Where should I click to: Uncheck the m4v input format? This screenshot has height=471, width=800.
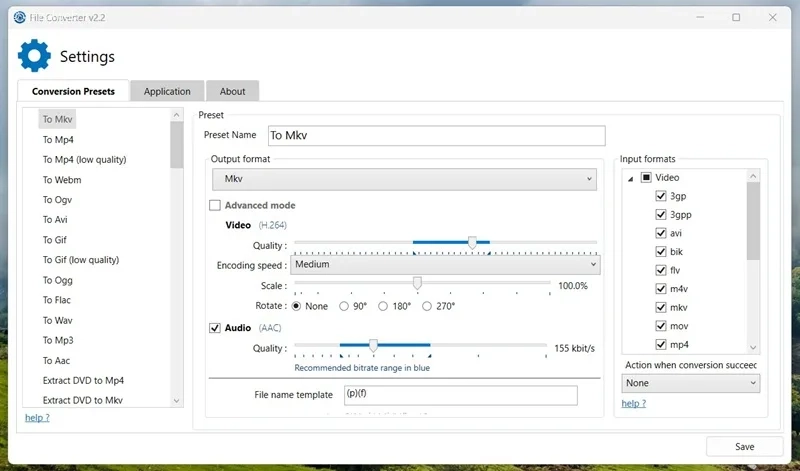pos(661,289)
